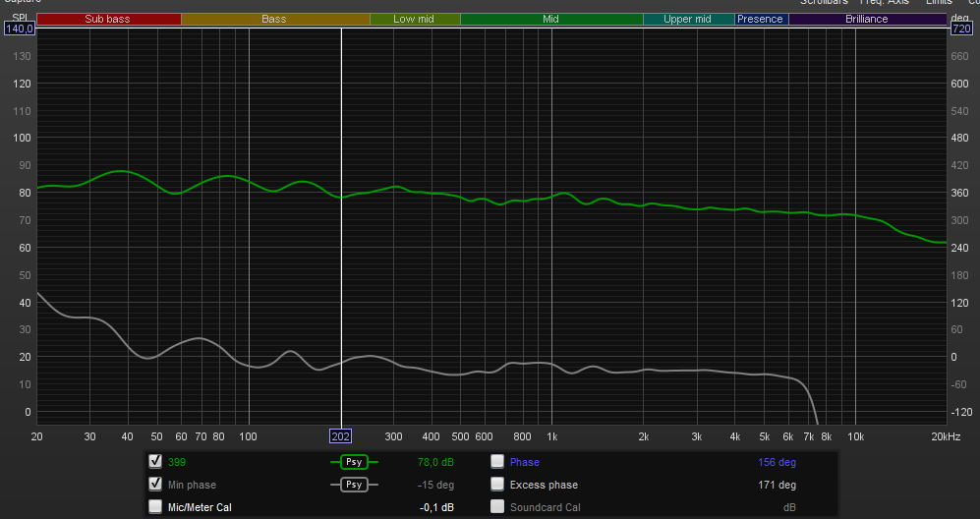Click the green Psy smoothing icon for 399

(353, 462)
